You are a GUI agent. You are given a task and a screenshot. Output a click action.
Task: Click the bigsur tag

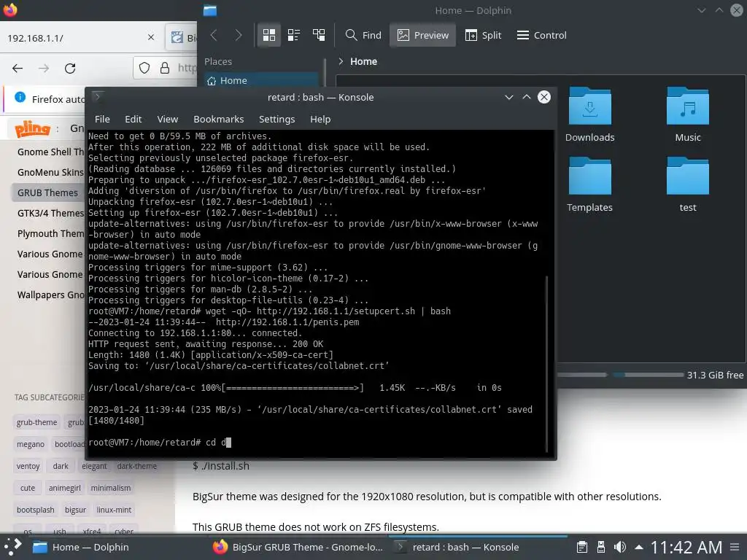[x=75, y=510]
